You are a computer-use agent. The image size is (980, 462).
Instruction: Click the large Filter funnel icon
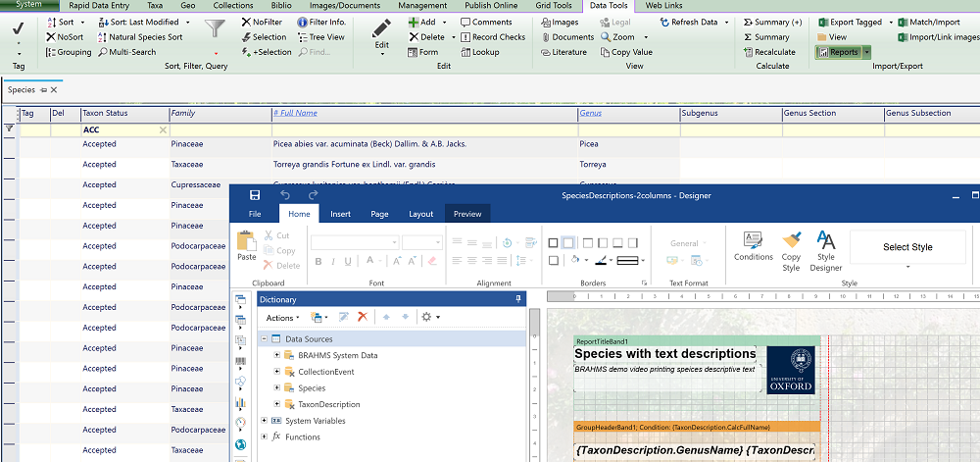[x=217, y=30]
